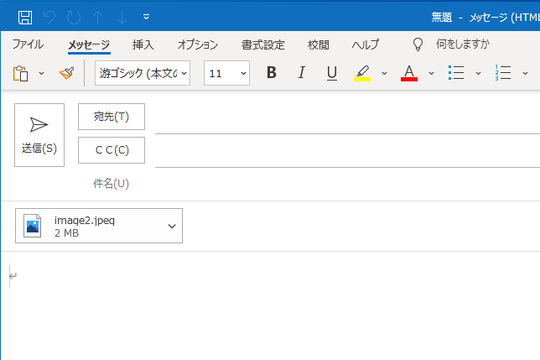The width and height of the screenshot is (540, 360).
Task: Toggle numbered list
Action: coord(503,73)
